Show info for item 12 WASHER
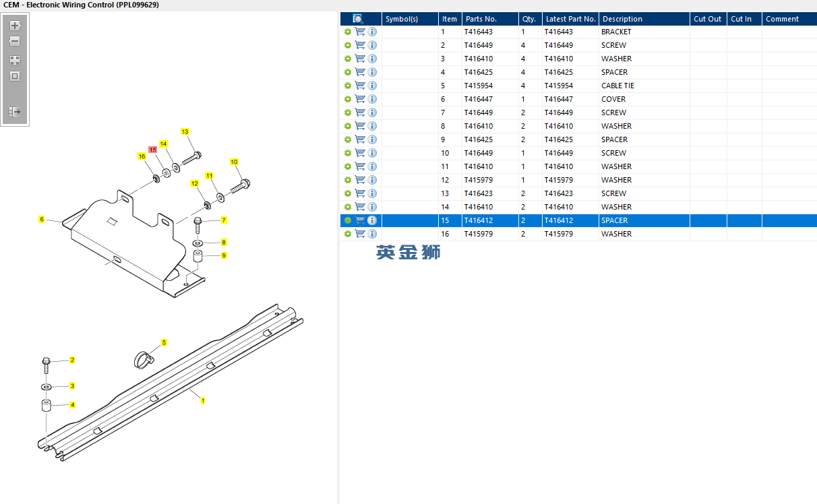 [372, 180]
